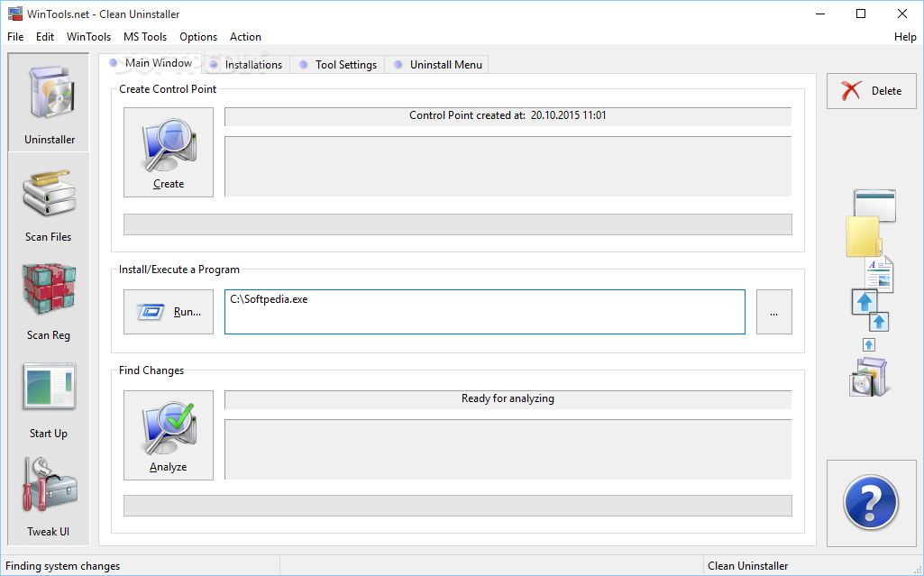Open the Edit menu

pyautogui.click(x=45, y=37)
